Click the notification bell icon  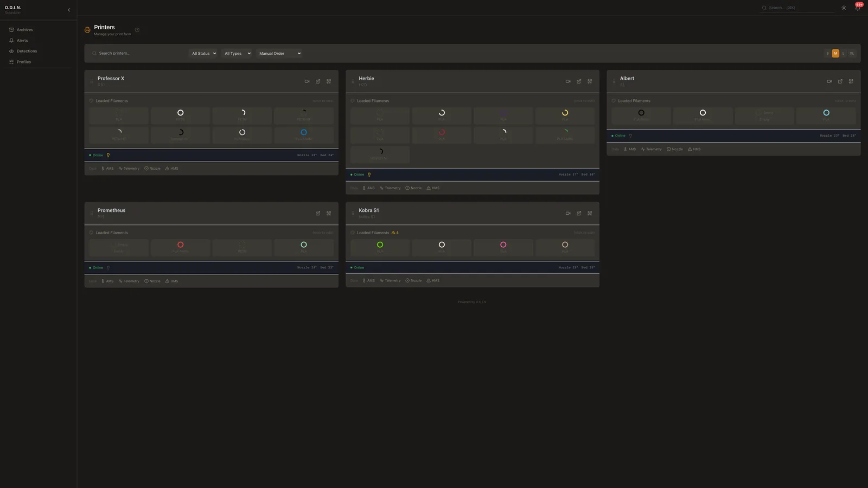point(858,8)
